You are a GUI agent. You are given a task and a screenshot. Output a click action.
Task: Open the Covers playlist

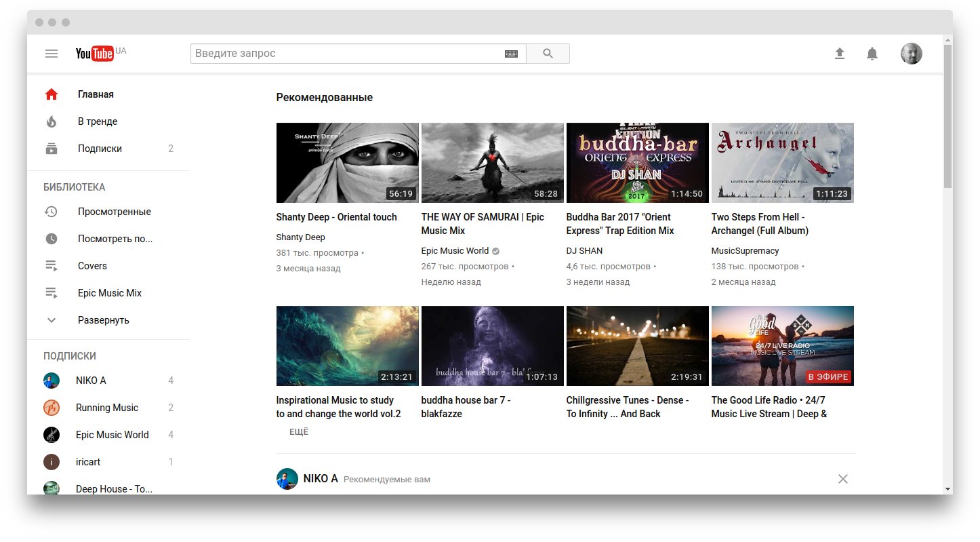92,265
